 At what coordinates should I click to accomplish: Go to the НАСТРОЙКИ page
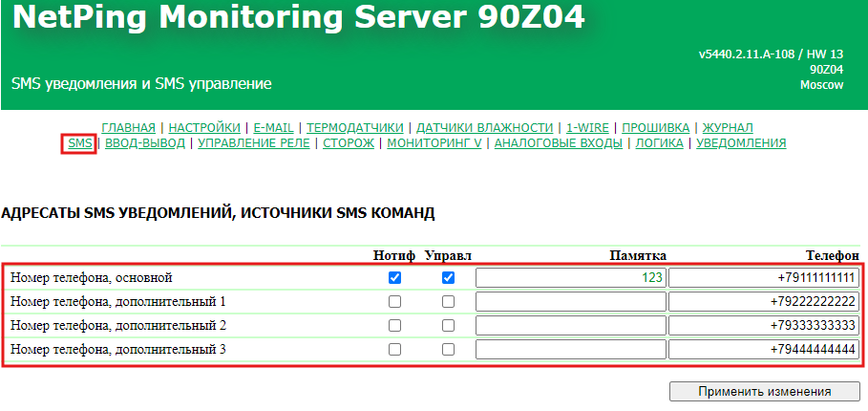pos(204,127)
